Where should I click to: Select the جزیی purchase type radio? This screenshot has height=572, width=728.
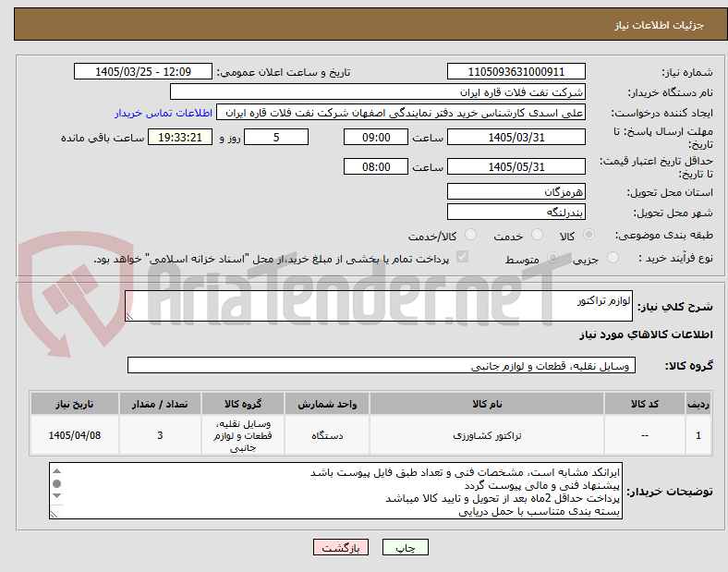coord(613,257)
